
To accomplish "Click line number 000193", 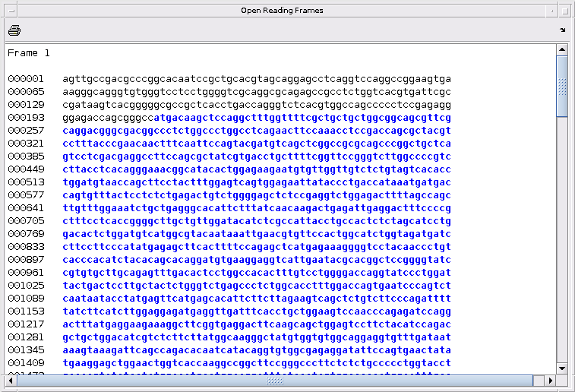I will pos(26,117).
